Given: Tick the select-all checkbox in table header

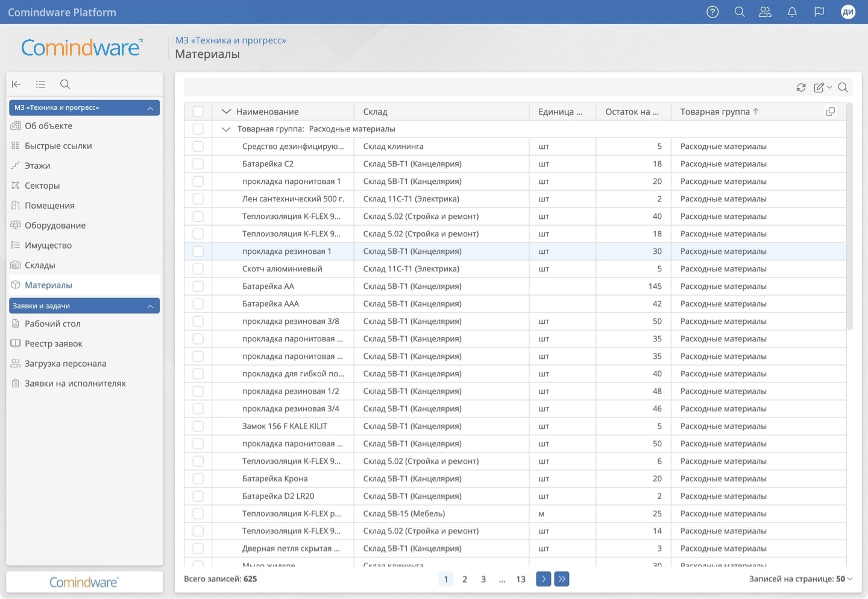Looking at the screenshot, I should coord(198,112).
